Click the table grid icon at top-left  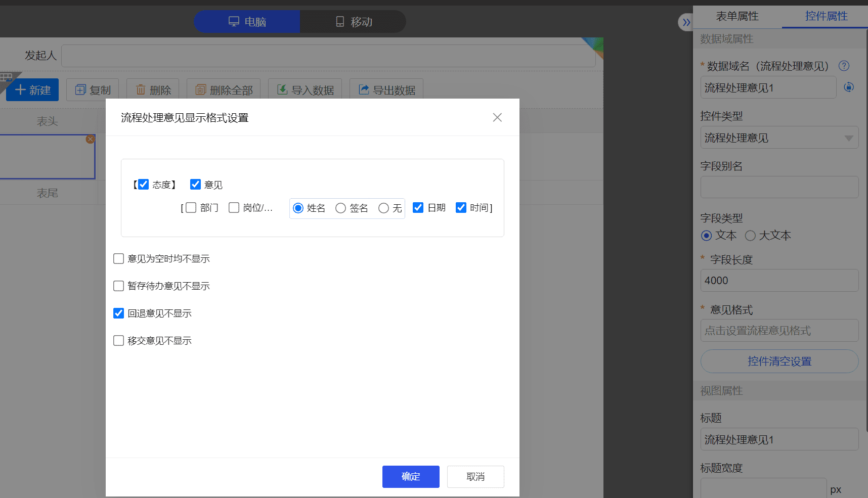6,77
